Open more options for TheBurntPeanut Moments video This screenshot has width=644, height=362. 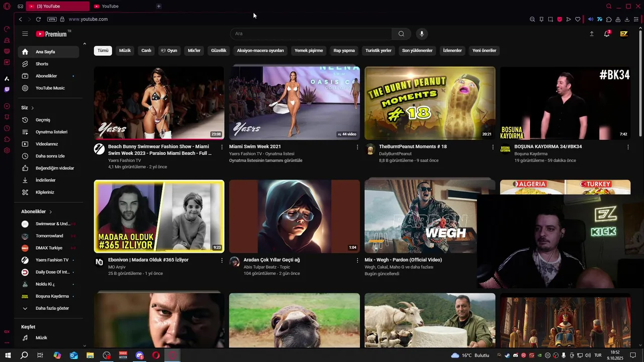(493, 147)
